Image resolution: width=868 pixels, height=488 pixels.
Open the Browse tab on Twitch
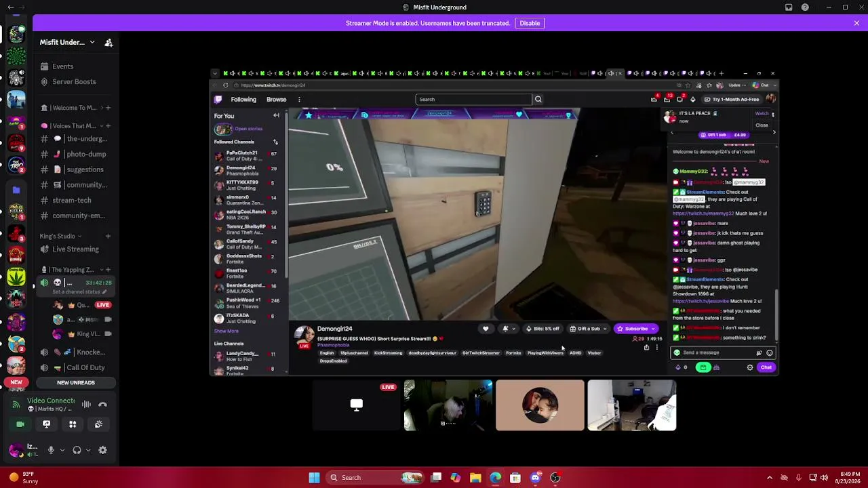[276, 100]
